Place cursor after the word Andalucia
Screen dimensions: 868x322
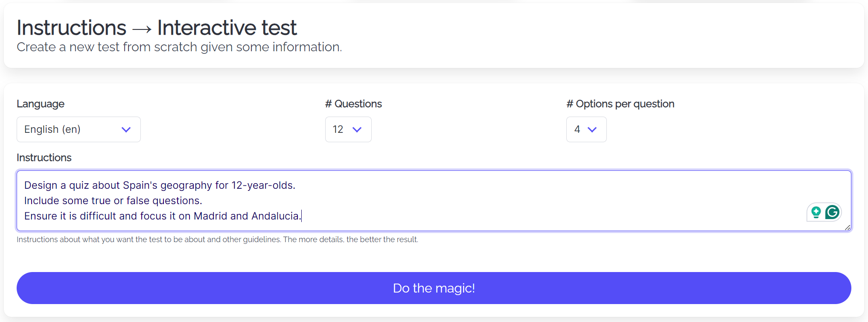pos(300,216)
